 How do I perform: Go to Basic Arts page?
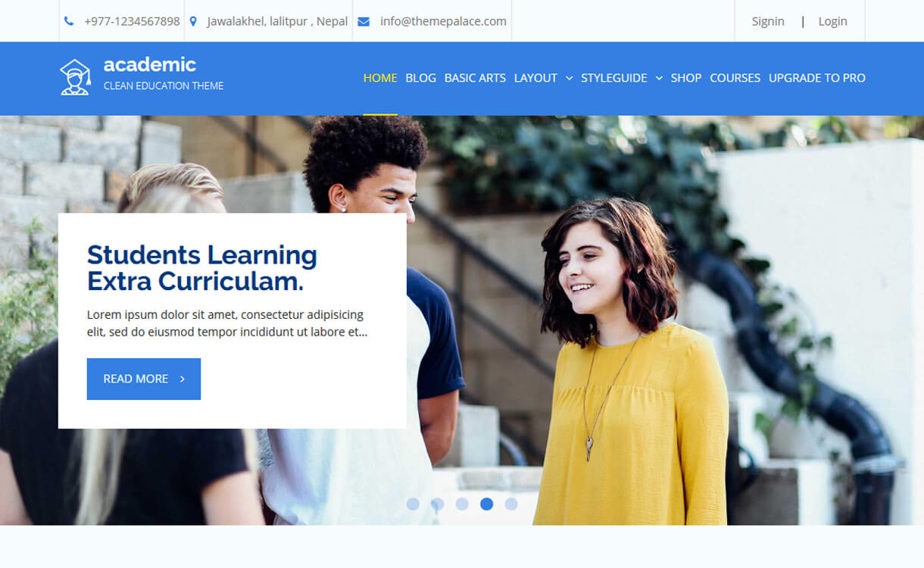click(475, 78)
